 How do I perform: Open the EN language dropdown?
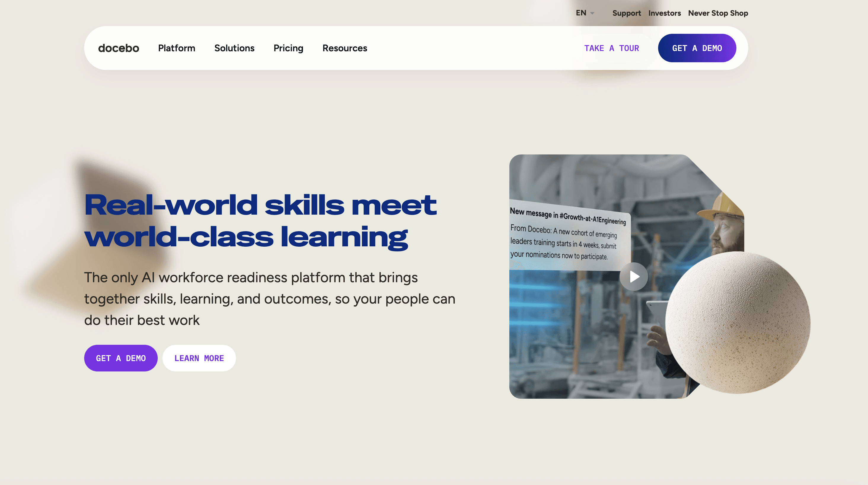pos(585,13)
